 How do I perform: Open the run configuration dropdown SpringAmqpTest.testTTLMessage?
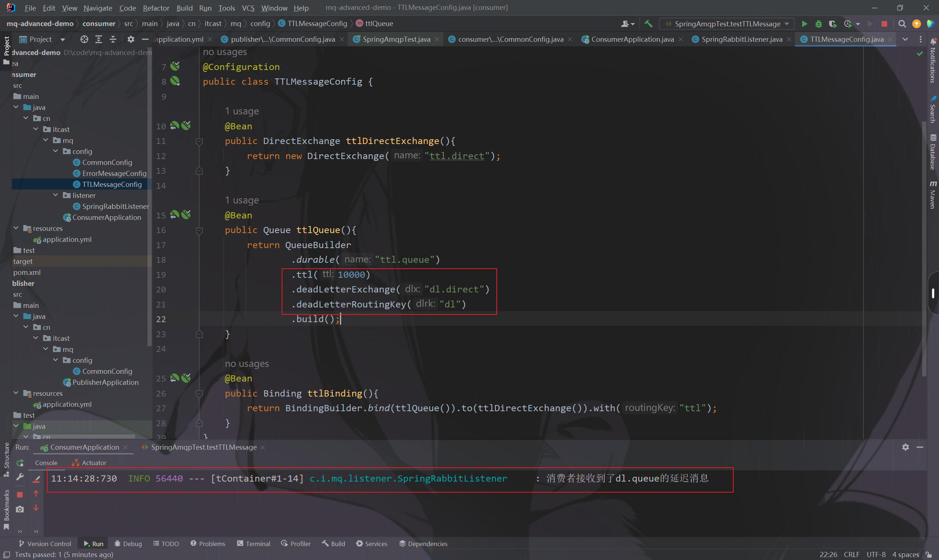pos(727,24)
